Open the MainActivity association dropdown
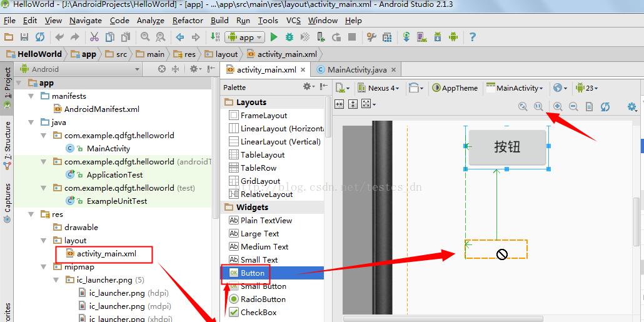This screenshot has height=322, width=644. coord(515,88)
